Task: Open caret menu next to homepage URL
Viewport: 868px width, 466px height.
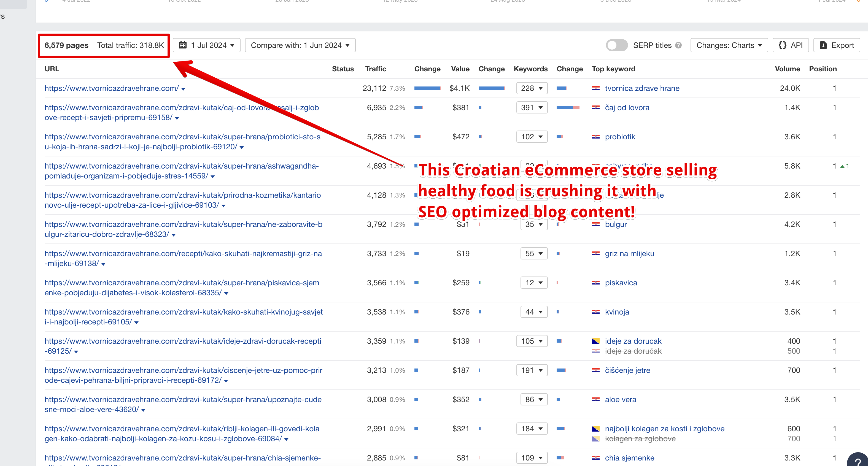Action: (183, 89)
